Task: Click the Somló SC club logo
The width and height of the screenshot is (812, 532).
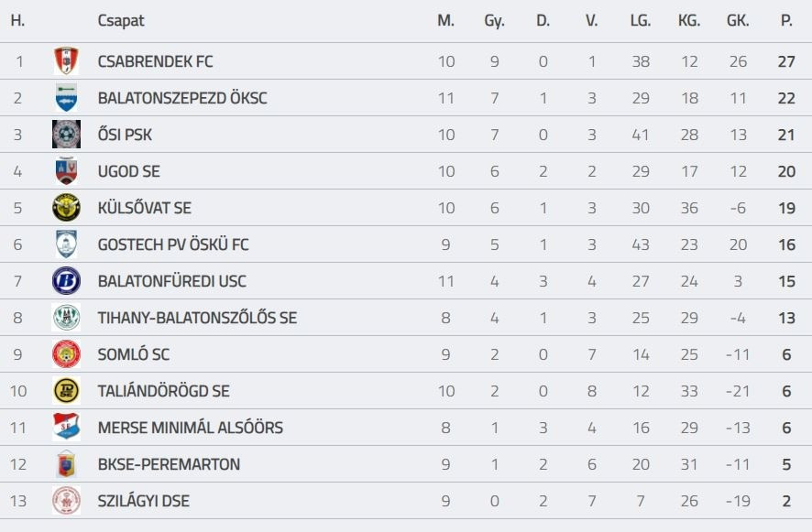Action: (x=66, y=354)
